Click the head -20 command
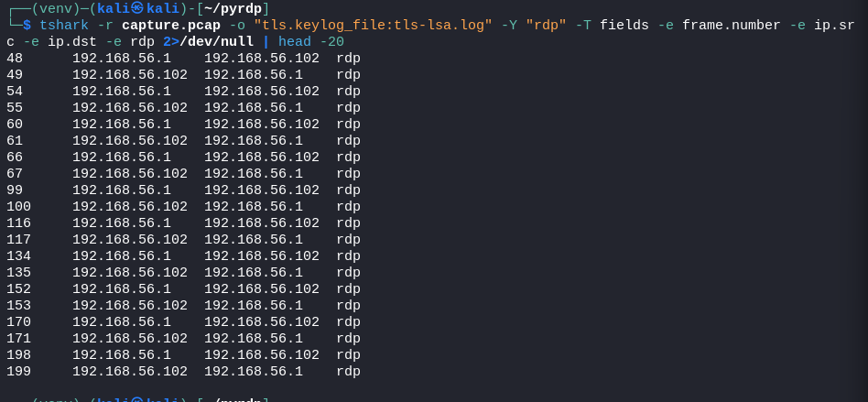 tap(311, 41)
